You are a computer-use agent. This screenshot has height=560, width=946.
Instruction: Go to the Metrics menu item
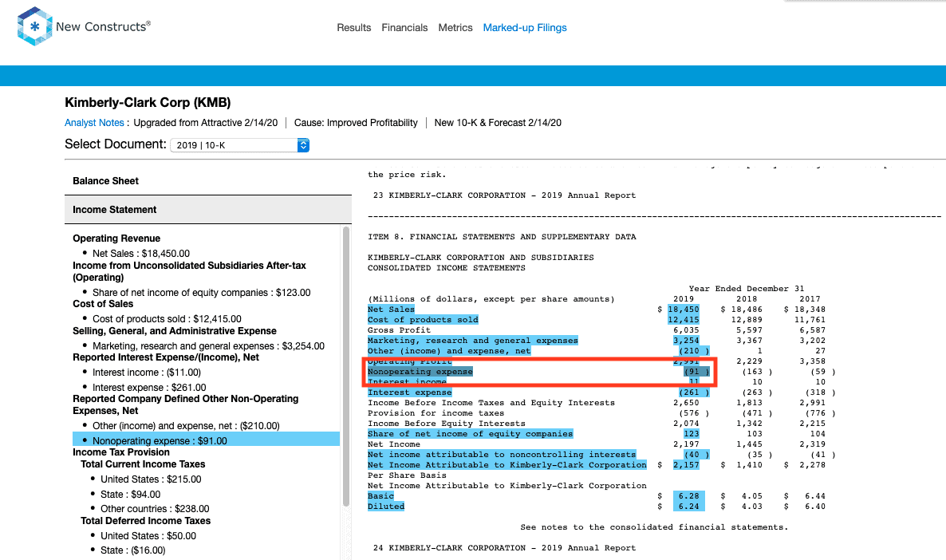[455, 28]
